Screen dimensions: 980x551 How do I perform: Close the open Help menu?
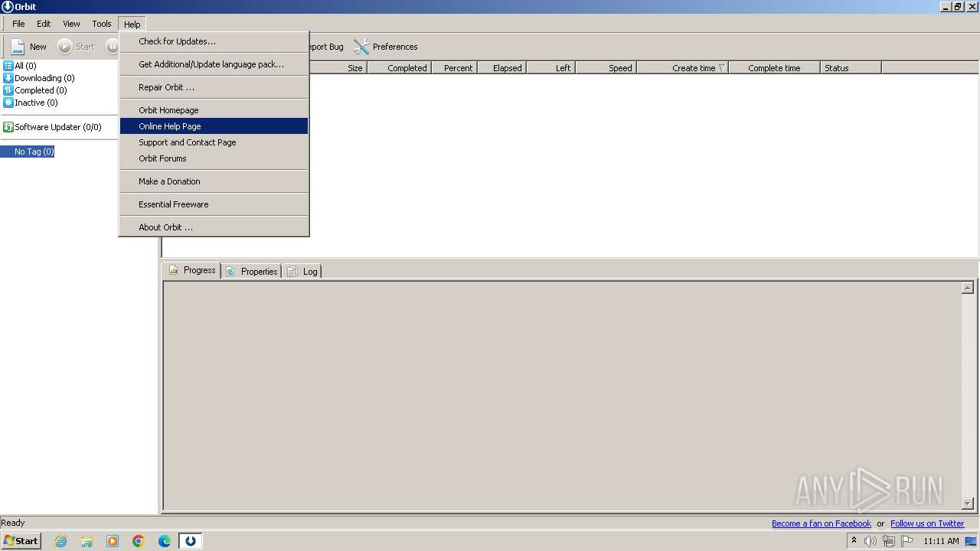(x=132, y=24)
